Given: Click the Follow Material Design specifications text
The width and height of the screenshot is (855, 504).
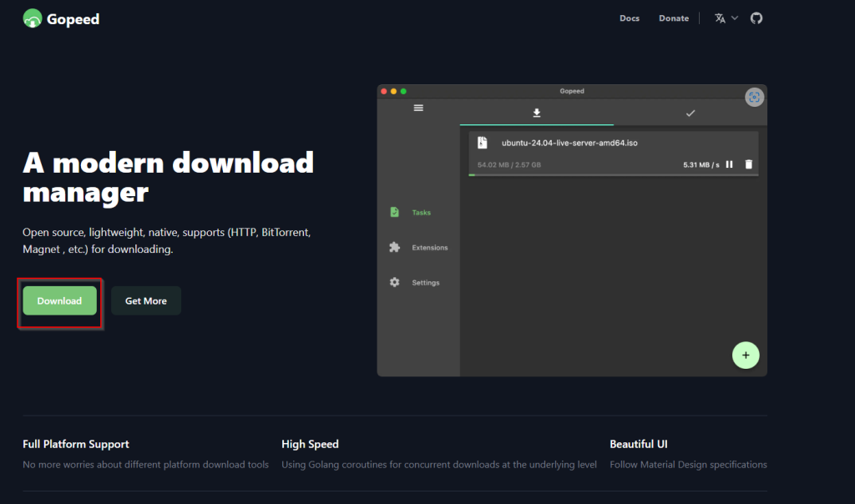Looking at the screenshot, I should 688,465.
